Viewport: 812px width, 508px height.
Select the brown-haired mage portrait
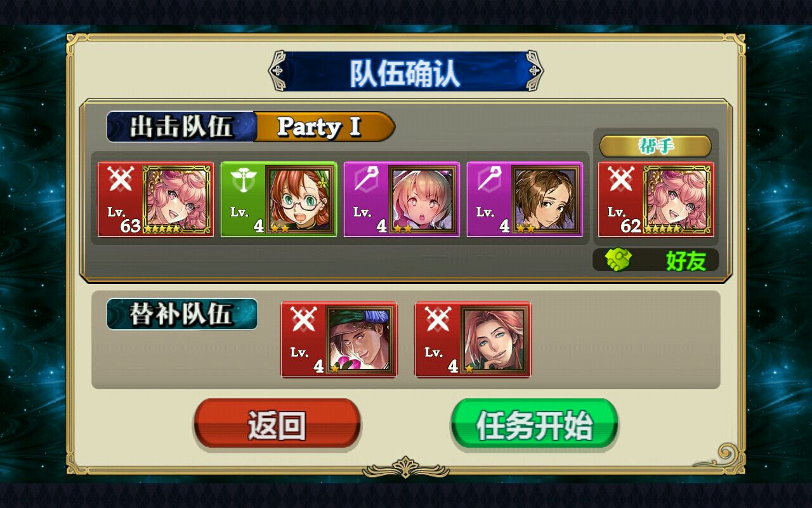pos(547,199)
